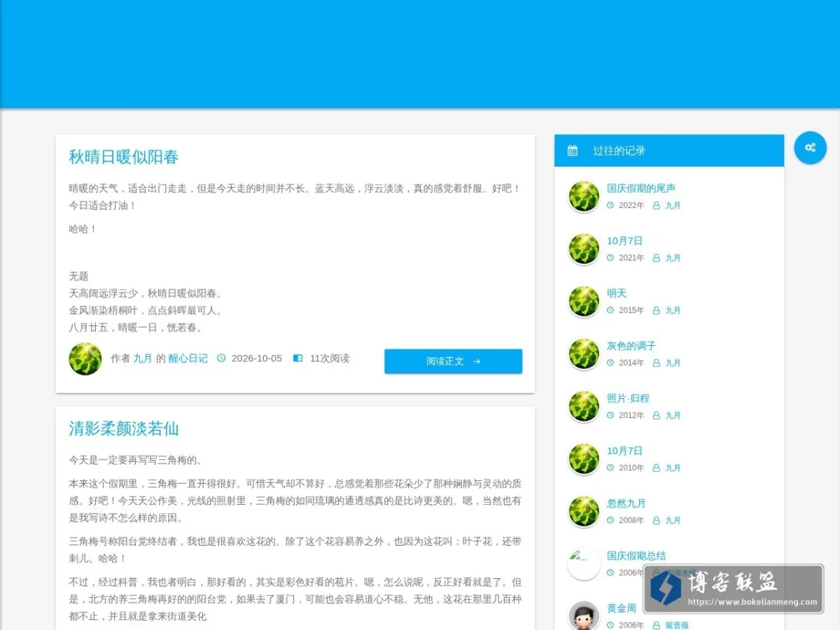The image size is (840, 630).
Task: Open post titled 清影柔颜淡若仙
Action: click(124, 428)
